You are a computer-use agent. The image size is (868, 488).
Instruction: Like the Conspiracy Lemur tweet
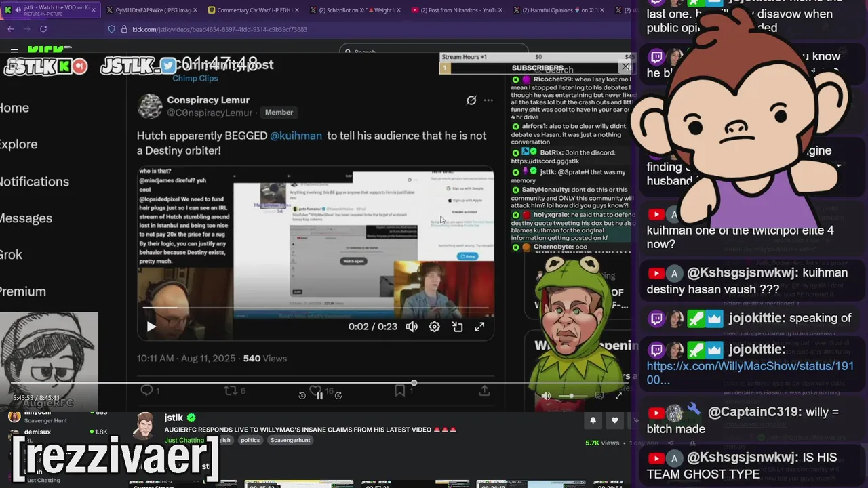[x=315, y=390]
